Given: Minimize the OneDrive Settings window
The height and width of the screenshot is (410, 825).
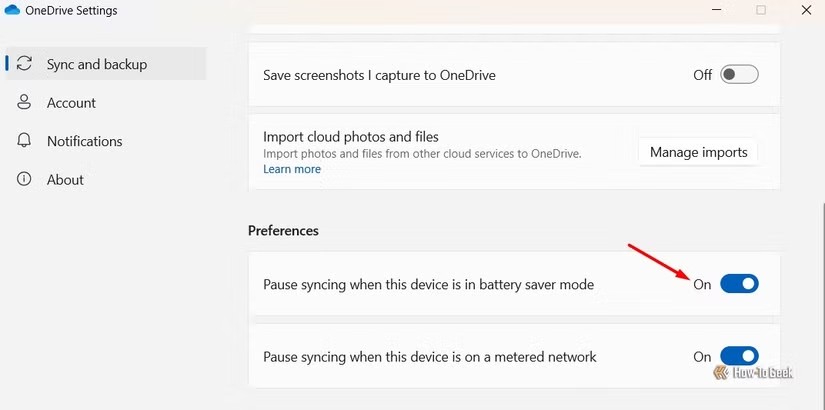Looking at the screenshot, I should (714, 10).
